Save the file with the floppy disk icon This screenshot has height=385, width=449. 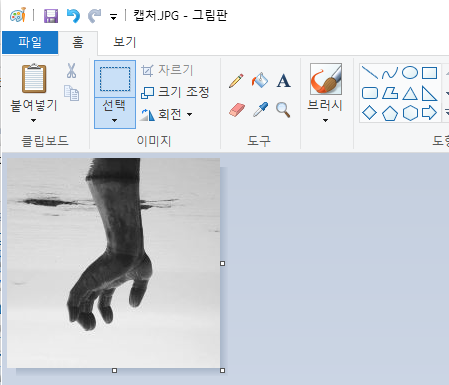[51, 16]
